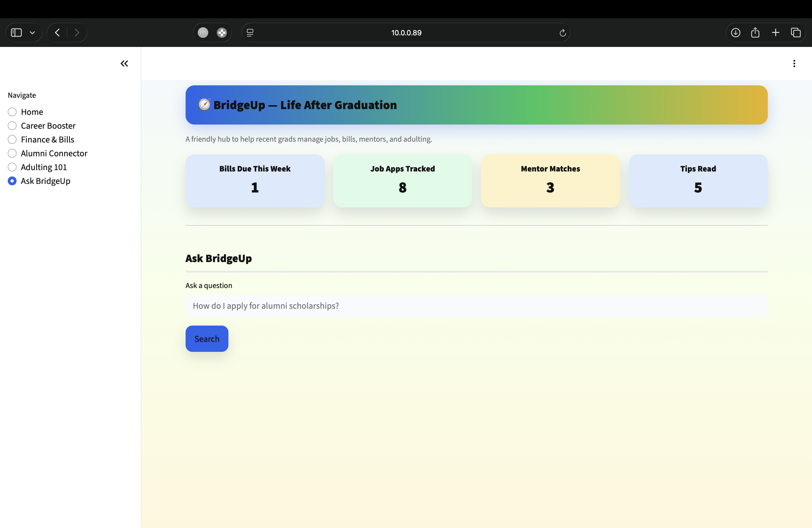The image size is (812, 528).
Task: Click the Mentor Matches stat card
Action: pyautogui.click(x=550, y=181)
